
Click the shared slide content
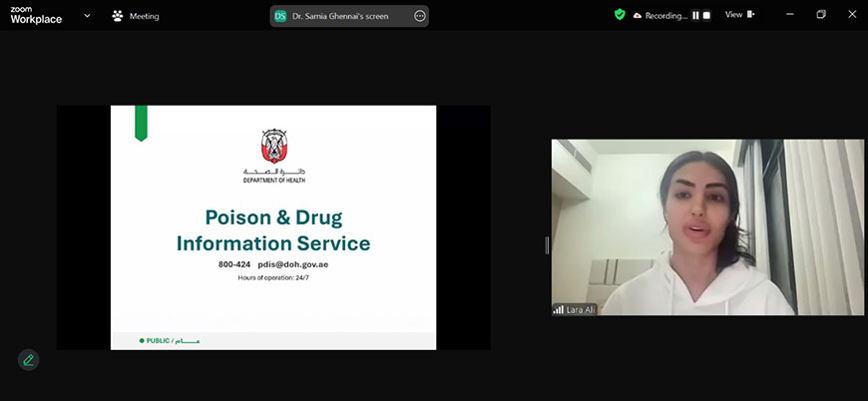pyautogui.click(x=273, y=227)
